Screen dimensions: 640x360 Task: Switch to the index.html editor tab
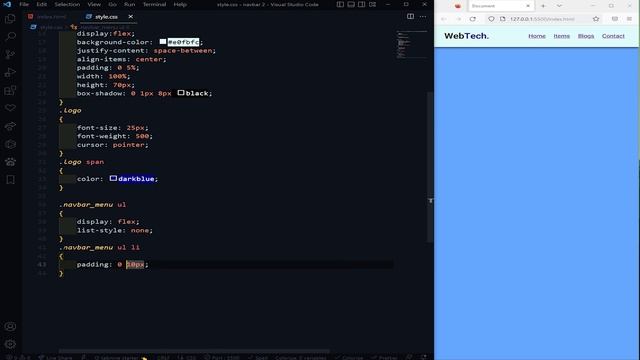click(48, 17)
